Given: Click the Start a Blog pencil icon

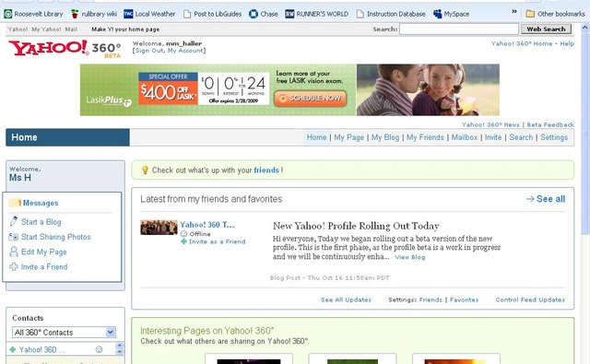Looking at the screenshot, I should tap(14, 221).
